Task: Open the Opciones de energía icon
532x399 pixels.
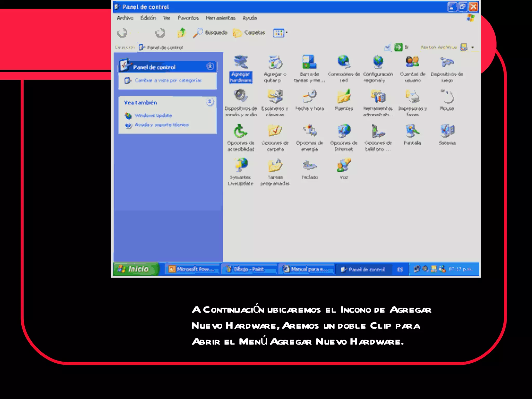Action: 309,138
